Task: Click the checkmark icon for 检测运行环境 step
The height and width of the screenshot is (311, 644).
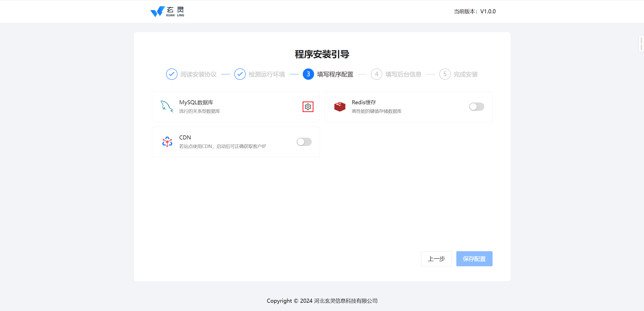Action: pyautogui.click(x=240, y=74)
